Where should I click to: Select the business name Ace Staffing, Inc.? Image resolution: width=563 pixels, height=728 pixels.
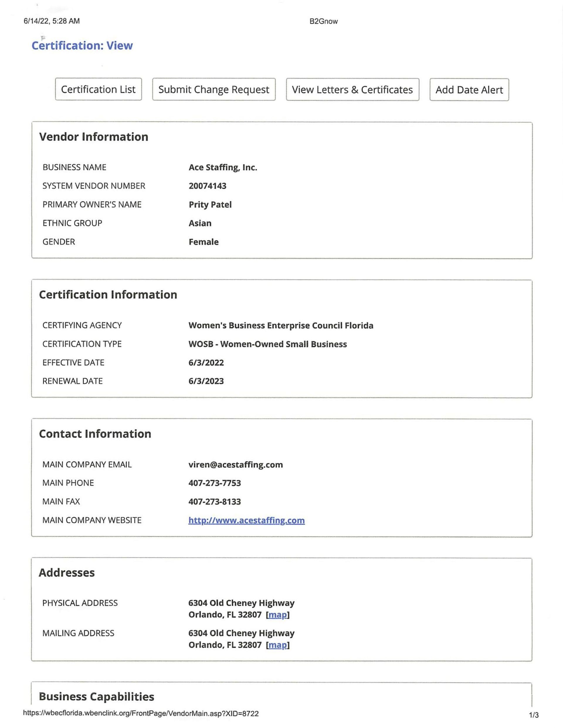[223, 167]
